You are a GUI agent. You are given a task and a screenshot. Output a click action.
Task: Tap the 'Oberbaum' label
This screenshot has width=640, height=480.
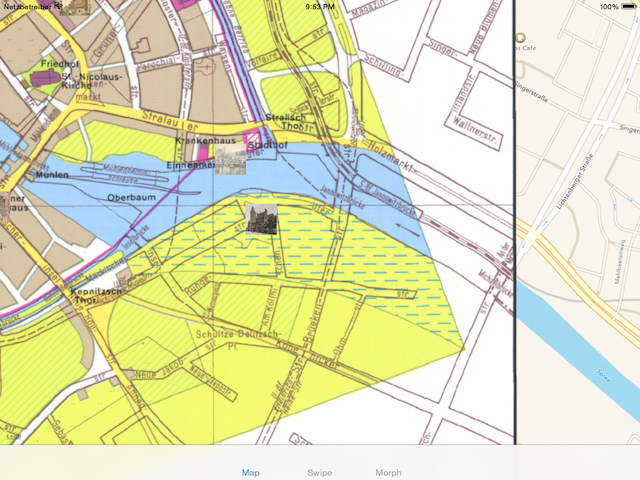(x=131, y=198)
